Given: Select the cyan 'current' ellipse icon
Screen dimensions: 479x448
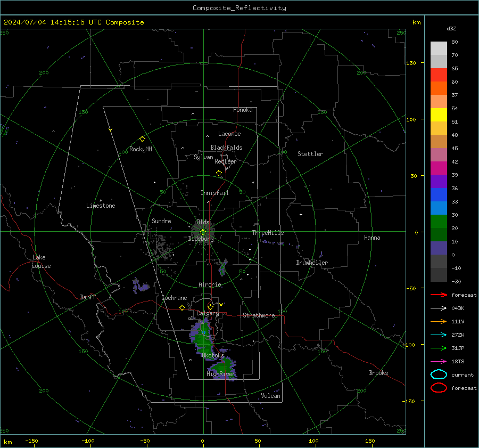Looking at the screenshot, I should pos(439,374).
